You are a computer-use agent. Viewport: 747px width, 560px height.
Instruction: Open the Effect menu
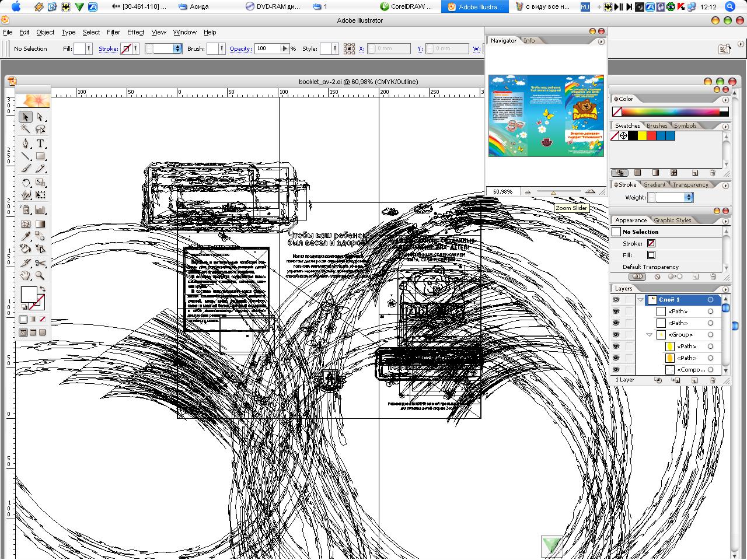[x=135, y=32]
